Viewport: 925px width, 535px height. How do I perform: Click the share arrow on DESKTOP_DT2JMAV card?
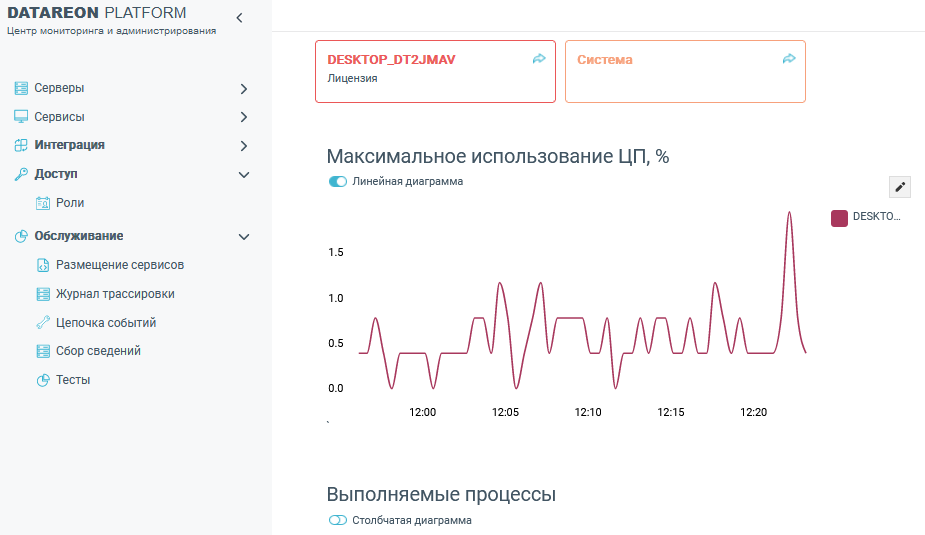pos(539,60)
